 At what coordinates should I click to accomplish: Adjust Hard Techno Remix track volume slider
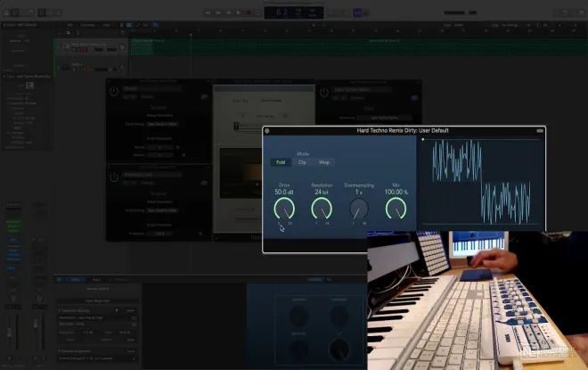105,50
